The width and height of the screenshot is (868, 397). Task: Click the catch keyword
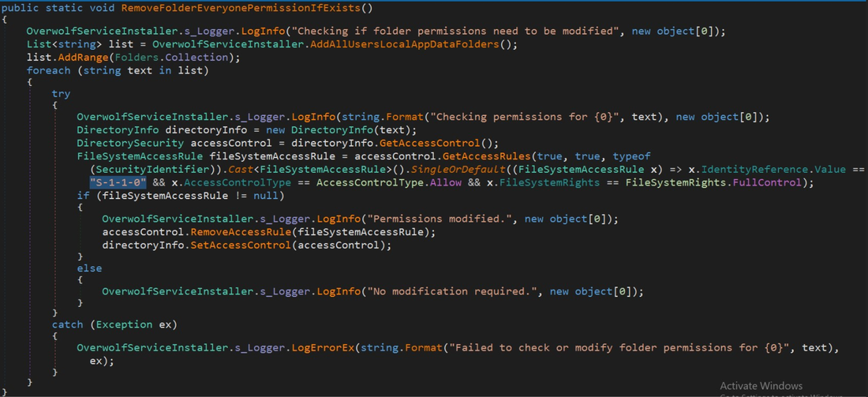point(68,324)
